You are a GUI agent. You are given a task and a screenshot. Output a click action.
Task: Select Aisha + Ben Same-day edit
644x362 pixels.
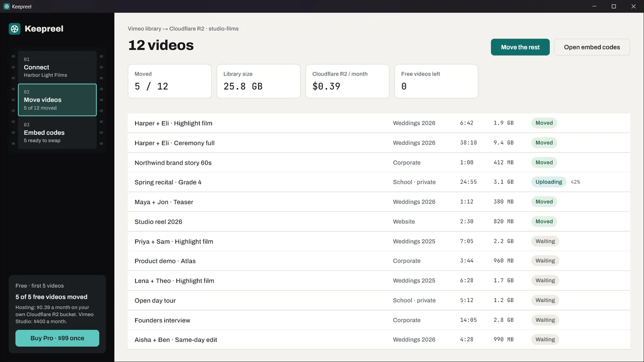(x=379, y=340)
